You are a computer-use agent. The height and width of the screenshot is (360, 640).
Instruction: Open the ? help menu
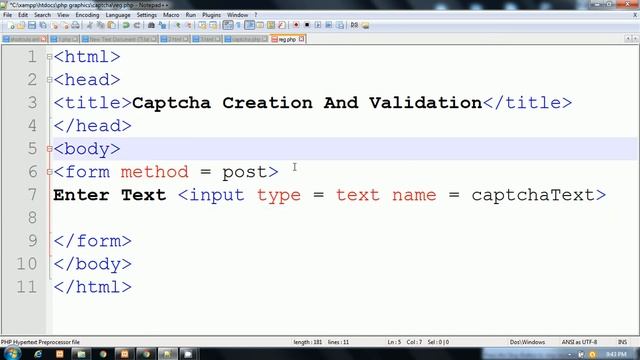coord(256,15)
